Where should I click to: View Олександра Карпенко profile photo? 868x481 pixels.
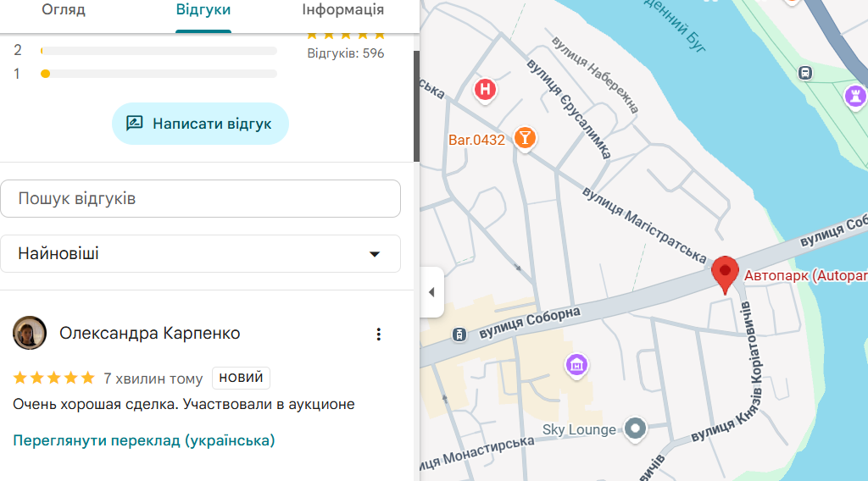30,333
